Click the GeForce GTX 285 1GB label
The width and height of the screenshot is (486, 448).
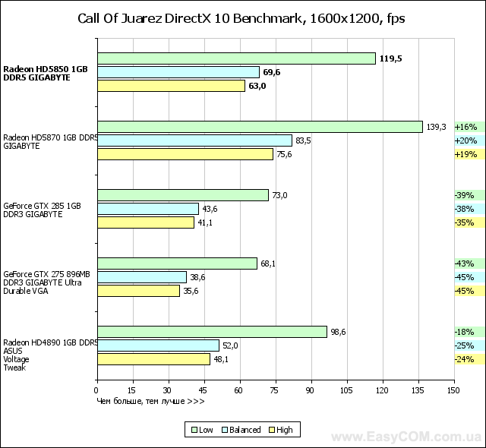tap(43, 210)
